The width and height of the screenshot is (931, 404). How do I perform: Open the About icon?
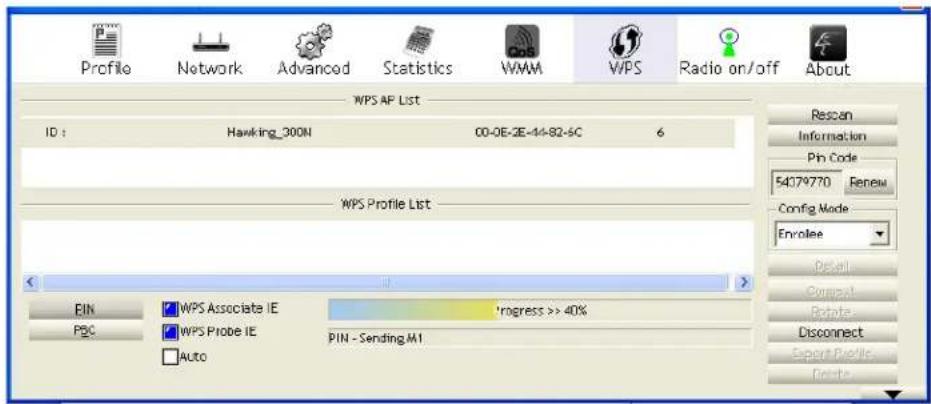click(x=828, y=50)
